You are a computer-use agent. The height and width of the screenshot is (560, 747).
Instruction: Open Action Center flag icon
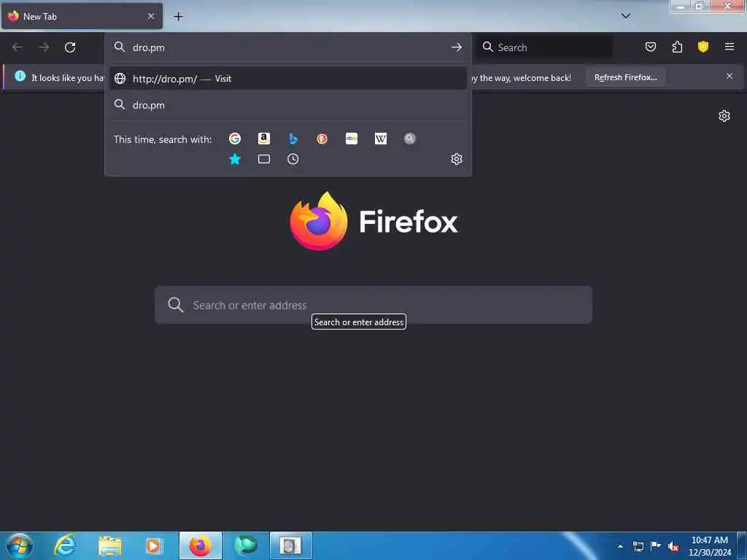click(656, 545)
